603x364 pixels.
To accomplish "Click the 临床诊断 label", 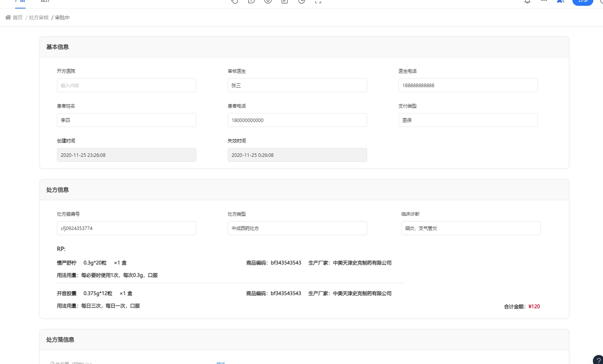I will [410, 214].
